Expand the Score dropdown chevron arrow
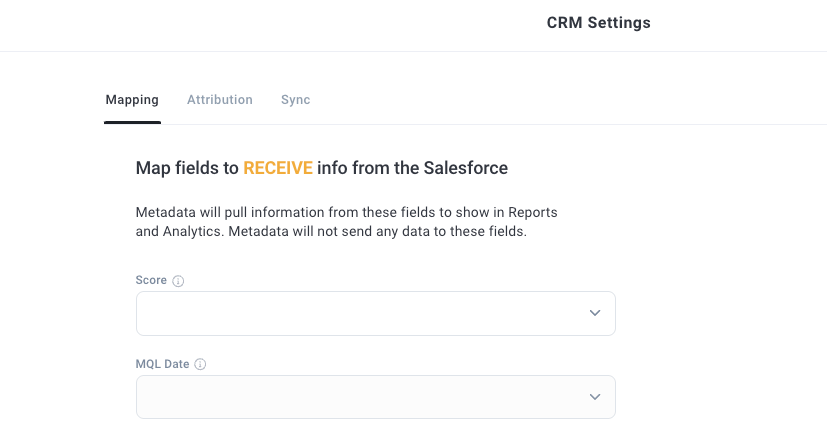827x432 pixels. click(x=595, y=313)
